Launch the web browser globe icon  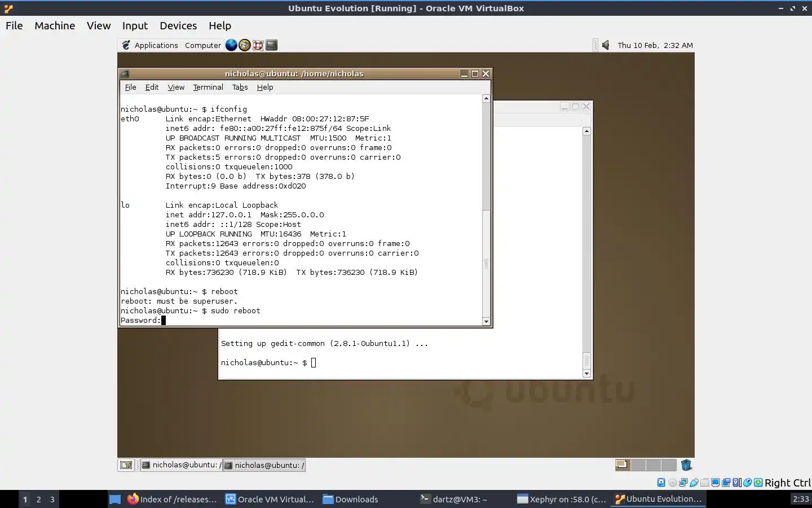click(x=231, y=45)
